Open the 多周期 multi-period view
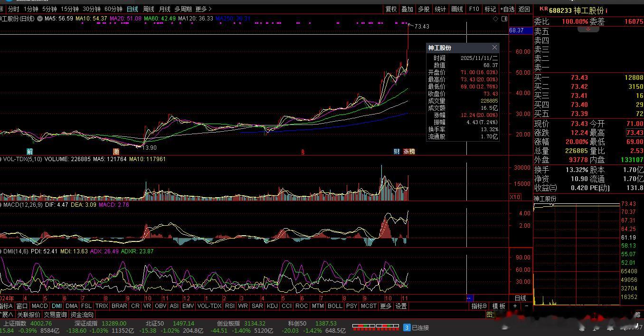Image resolution: width=644 pixels, height=336 pixels. (183, 9)
